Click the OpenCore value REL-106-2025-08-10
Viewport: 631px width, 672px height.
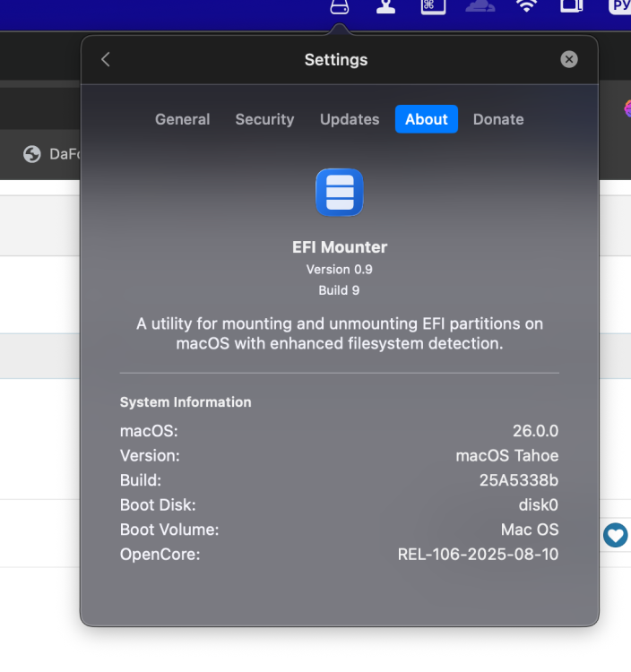point(479,554)
